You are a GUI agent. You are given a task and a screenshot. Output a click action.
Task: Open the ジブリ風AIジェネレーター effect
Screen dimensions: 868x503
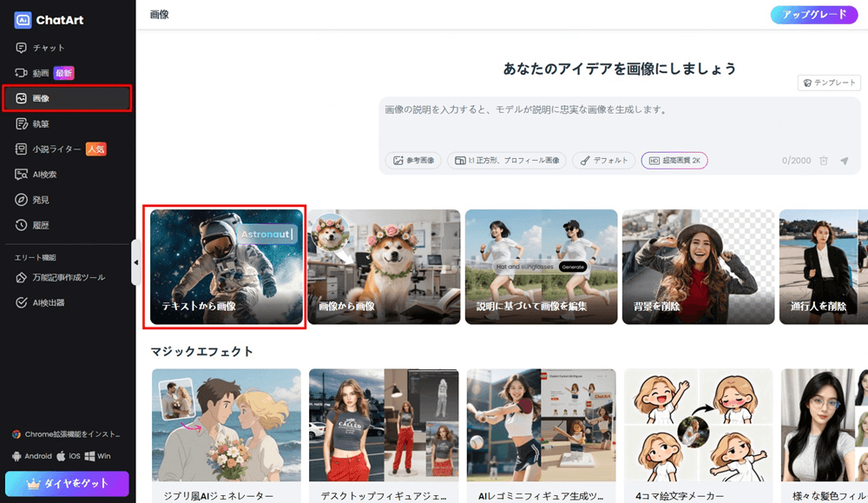227,436
